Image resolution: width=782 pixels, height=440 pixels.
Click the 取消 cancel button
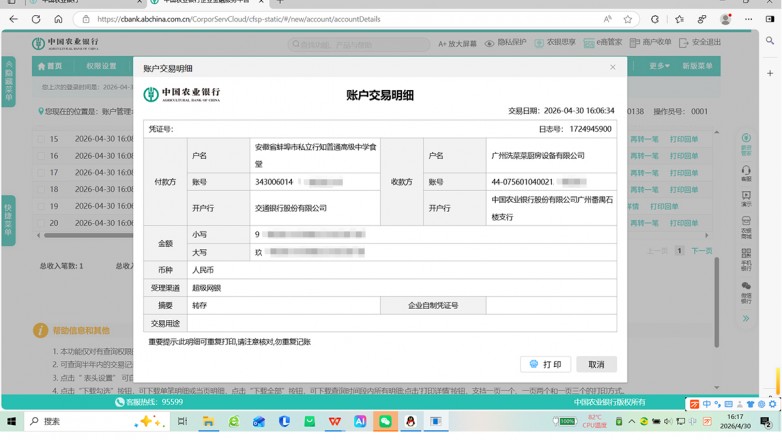(596, 365)
